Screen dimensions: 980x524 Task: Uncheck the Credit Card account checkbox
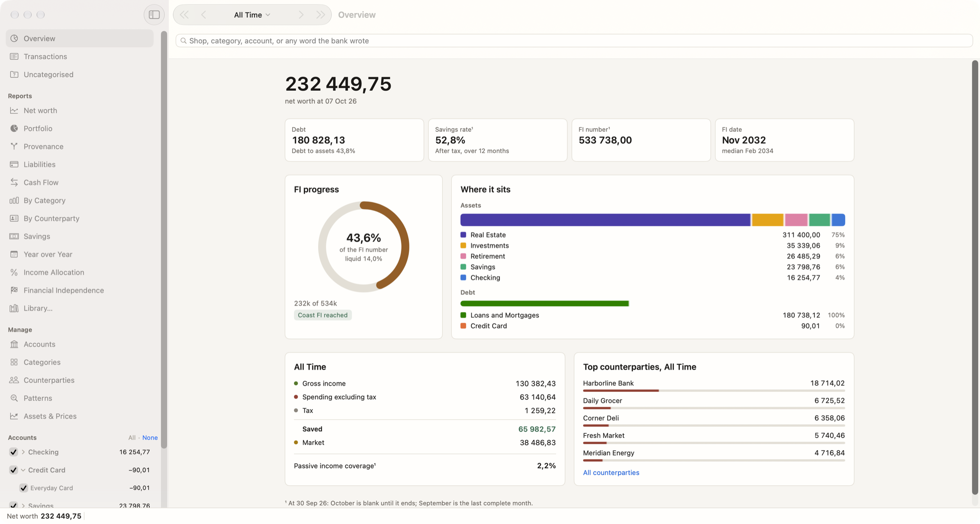13,470
